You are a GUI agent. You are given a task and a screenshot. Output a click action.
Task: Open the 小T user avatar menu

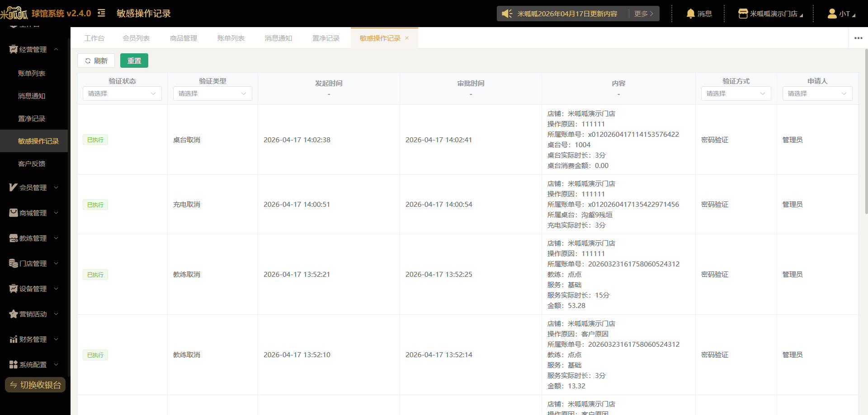tap(841, 14)
